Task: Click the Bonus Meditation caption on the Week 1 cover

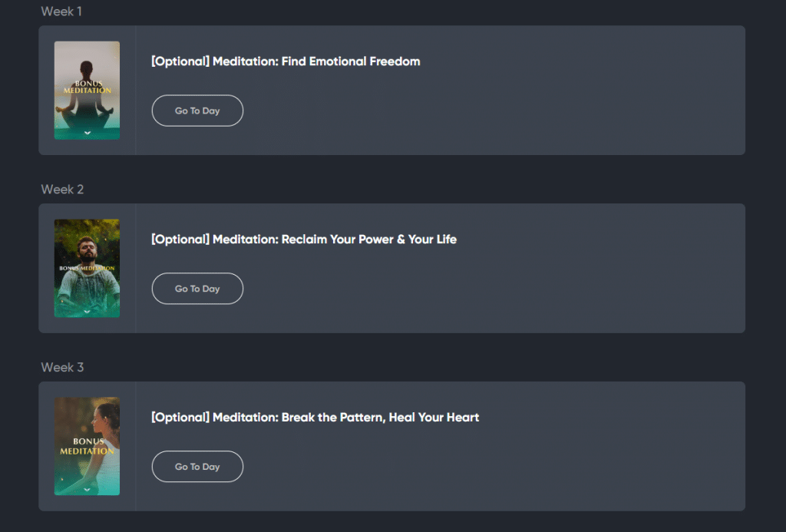Action: pyautogui.click(x=87, y=87)
